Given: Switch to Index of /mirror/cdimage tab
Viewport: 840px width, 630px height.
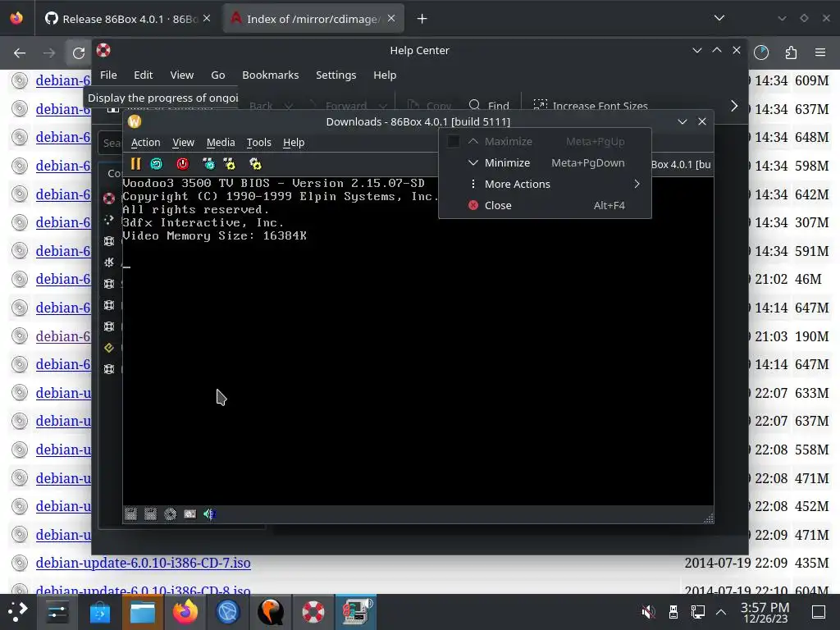Looking at the screenshot, I should 314,19.
